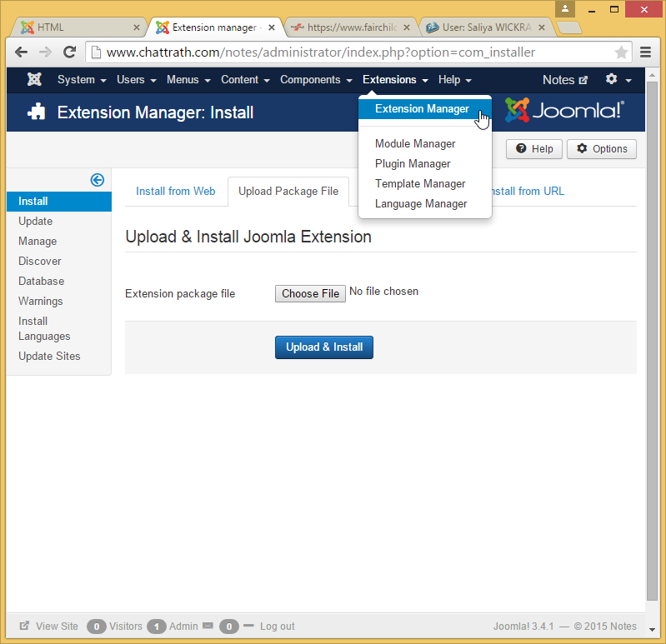Choose Template Manager in the dropdown
Viewport: 666px width, 644px height.
420,184
